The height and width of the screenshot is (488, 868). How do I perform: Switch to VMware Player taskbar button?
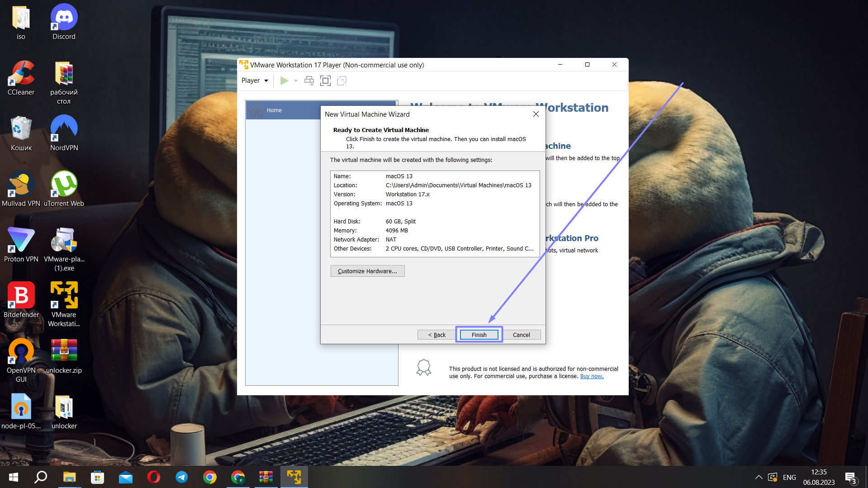coord(294,477)
